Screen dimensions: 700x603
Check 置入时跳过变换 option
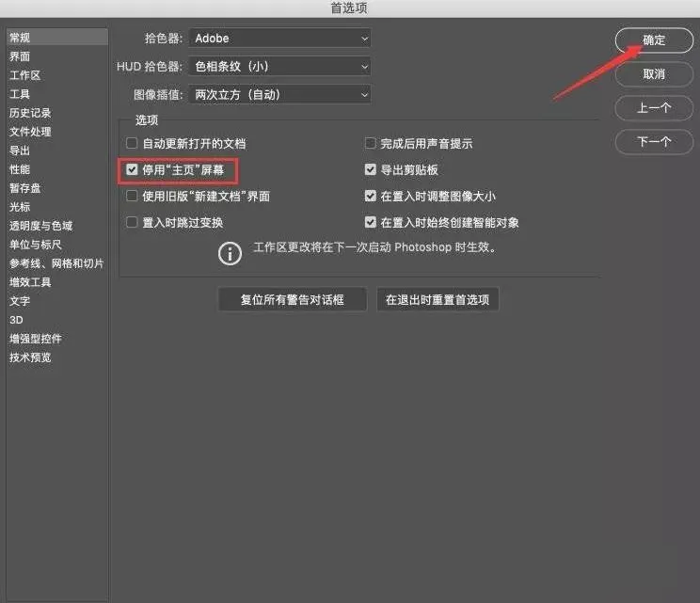(132, 222)
